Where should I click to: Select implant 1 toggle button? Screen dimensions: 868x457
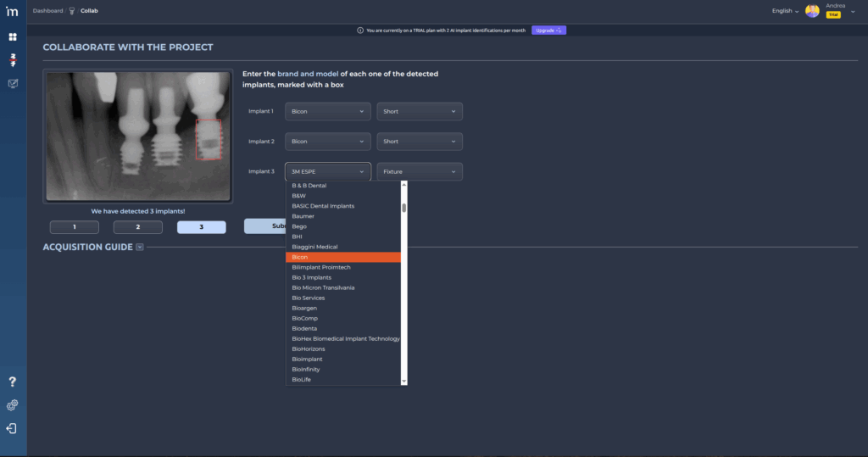(x=75, y=227)
